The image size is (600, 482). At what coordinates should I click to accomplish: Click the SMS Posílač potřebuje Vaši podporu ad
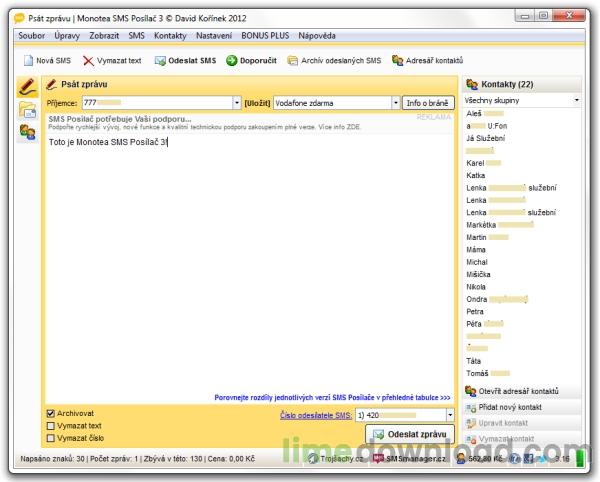point(249,123)
